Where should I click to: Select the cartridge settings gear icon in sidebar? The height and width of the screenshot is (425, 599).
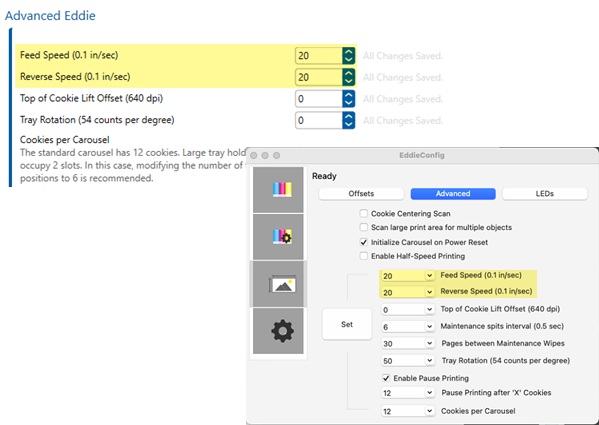278,237
